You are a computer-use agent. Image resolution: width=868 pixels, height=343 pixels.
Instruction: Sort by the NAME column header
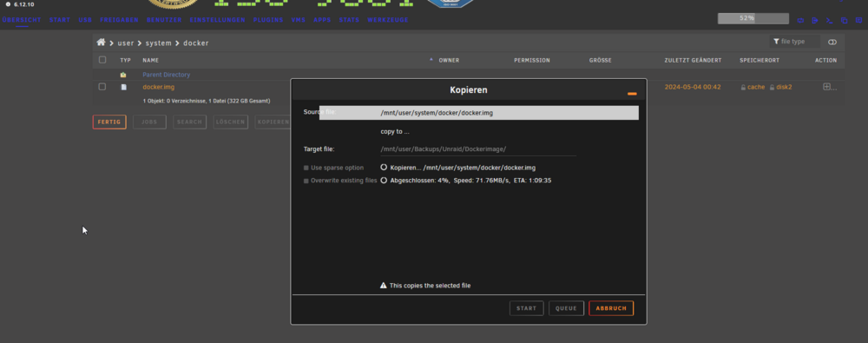coord(150,61)
